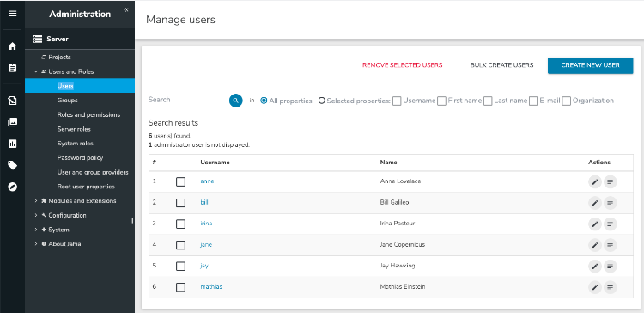
Task: Check the E-mail property checkbox
Action: pyautogui.click(x=533, y=101)
